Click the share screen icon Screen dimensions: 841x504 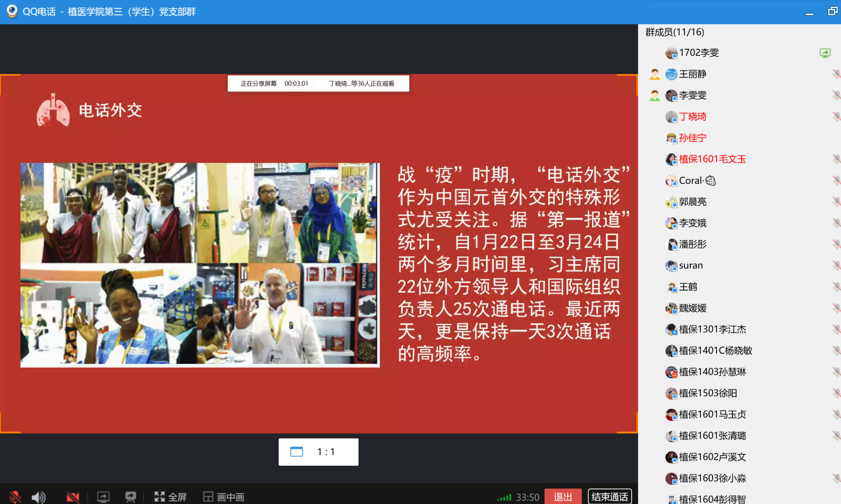pyautogui.click(x=103, y=497)
